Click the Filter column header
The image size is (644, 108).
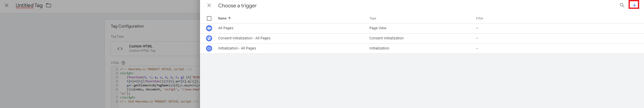[x=479, y=18]
